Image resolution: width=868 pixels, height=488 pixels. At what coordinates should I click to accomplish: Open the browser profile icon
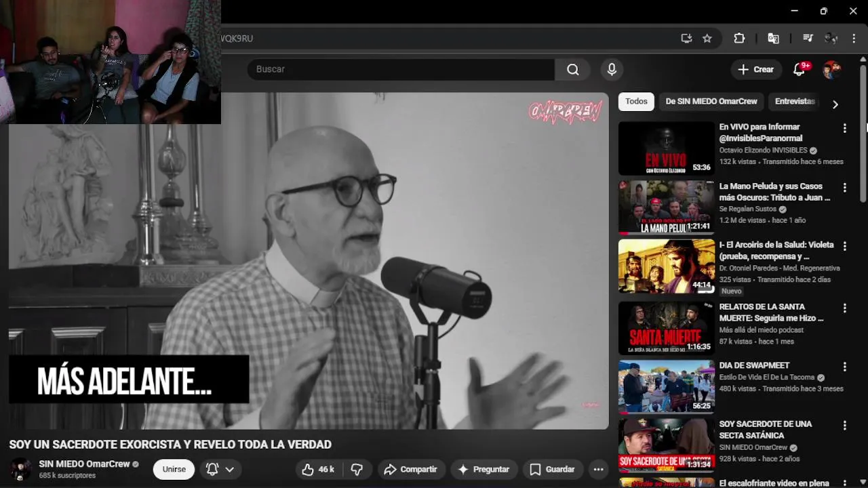[x=831, y=39]
